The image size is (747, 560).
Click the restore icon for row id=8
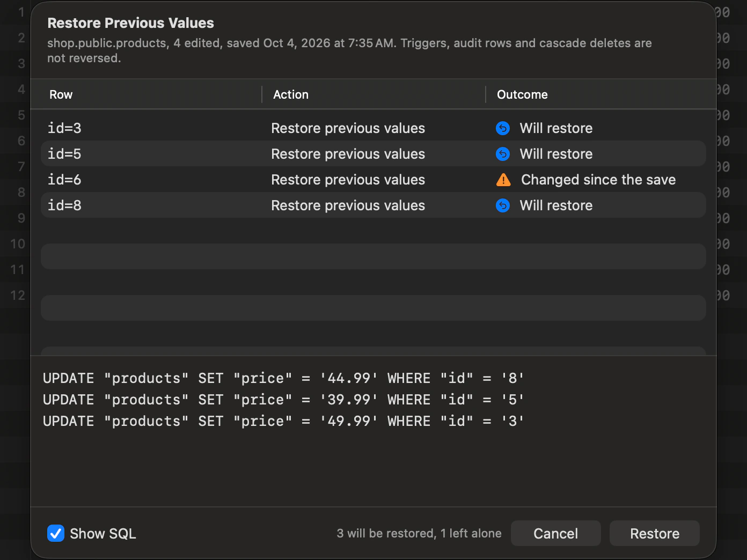tap(503, 205)
